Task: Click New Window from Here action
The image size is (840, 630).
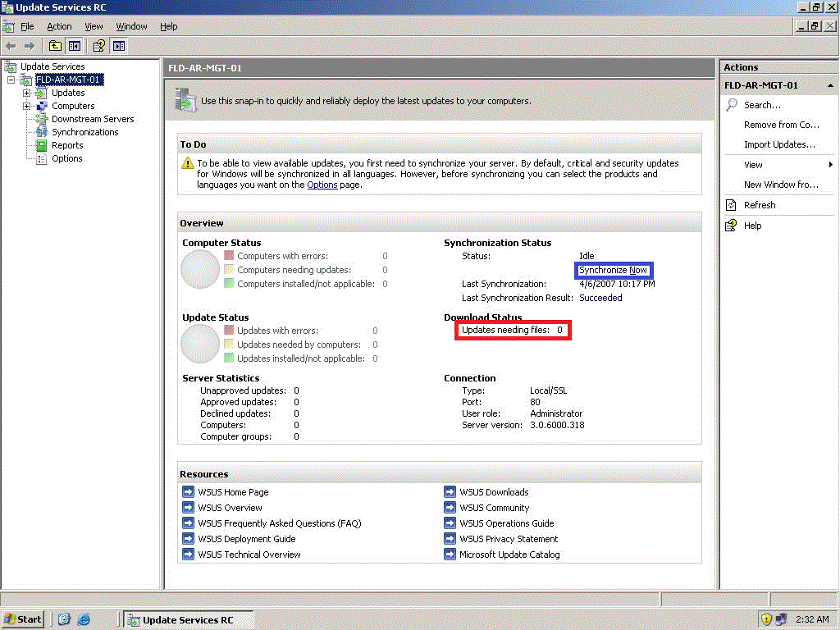Action: [781, 185]
